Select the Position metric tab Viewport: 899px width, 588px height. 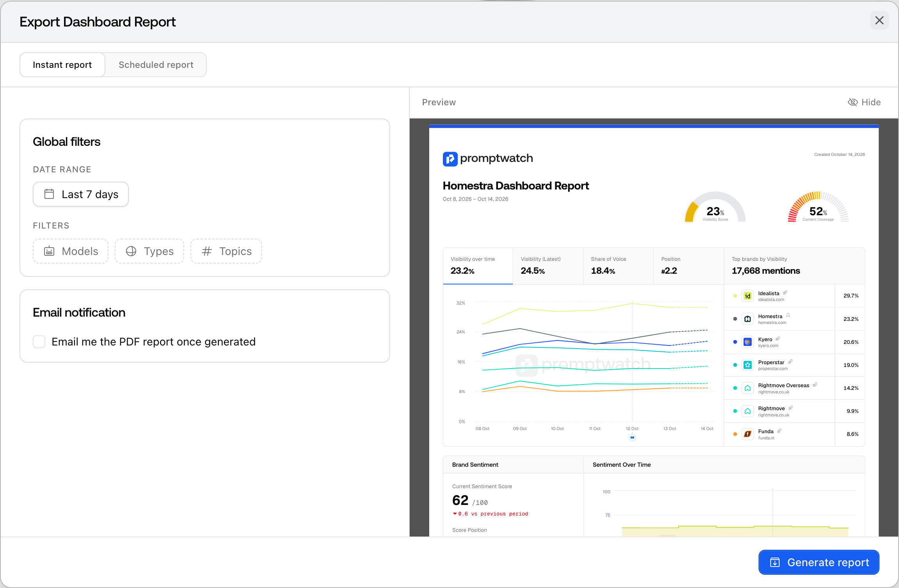pos(689,266)
